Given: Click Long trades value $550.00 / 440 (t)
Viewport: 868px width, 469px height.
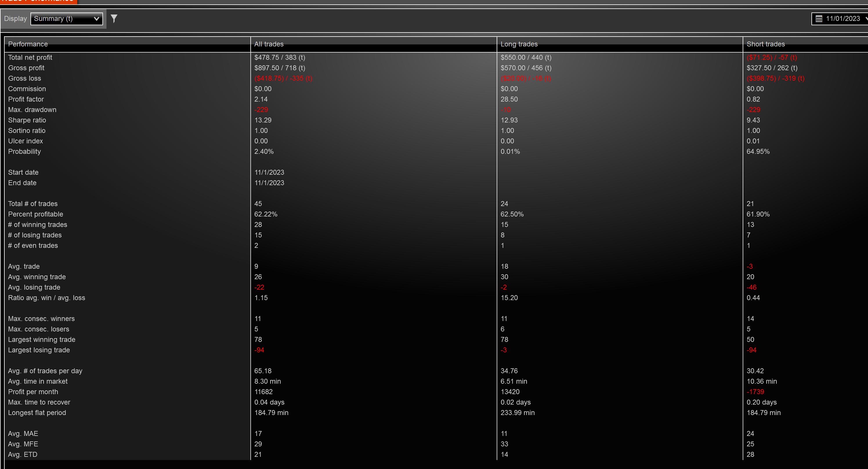Looking at the screenshot, I should tap(526, 57).
